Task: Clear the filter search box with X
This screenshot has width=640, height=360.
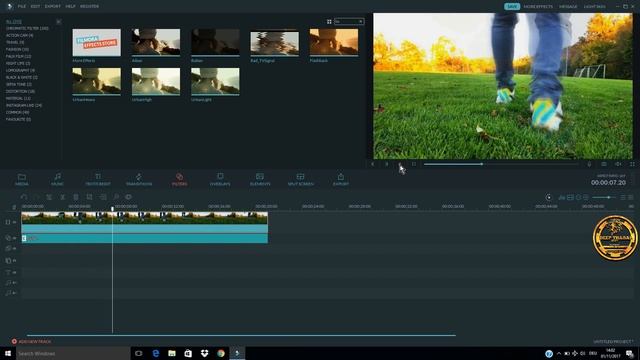Action: point(361,22)
